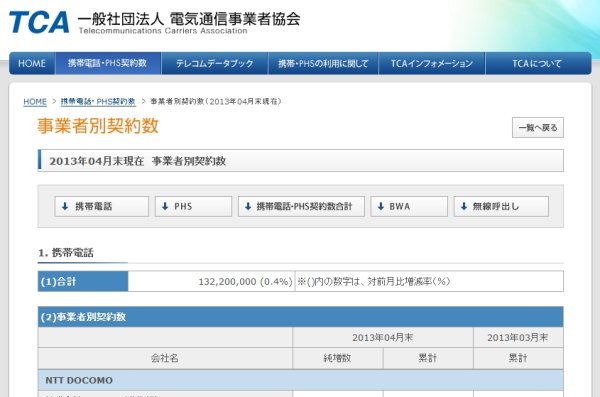Jump to PHS section button
This screenshot has height=397, width=600.
[193, 206]
